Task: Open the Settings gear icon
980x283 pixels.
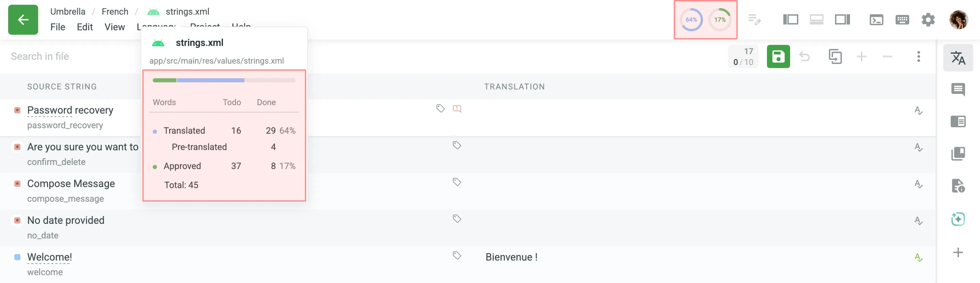Action: (928, 20)
